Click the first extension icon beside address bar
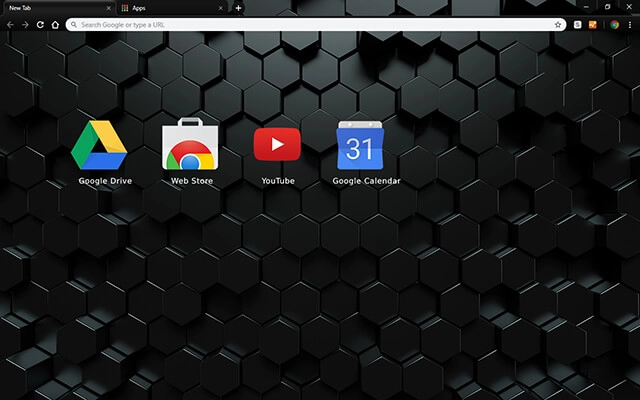The height and width of the screenshot is (400, 640). coord(577,25)
